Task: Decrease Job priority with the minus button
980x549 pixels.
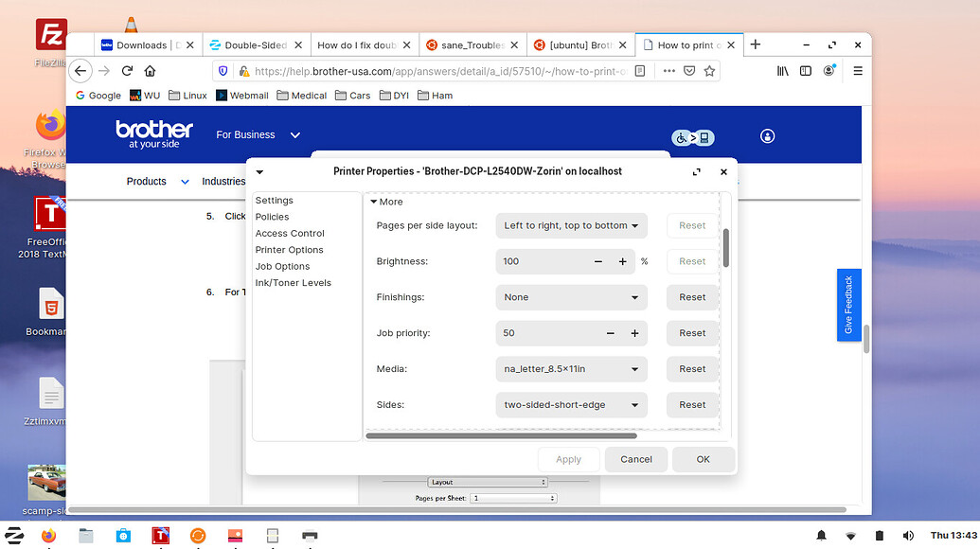Action: click(611, 333)
